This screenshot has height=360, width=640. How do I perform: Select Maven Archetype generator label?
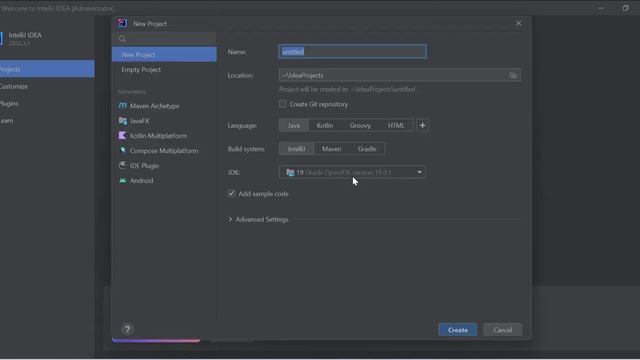point(155,106)
